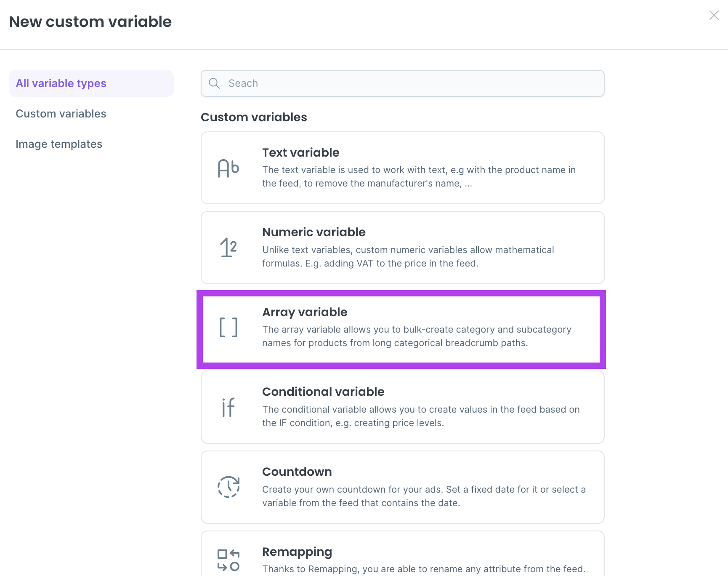Click the Conditional variable if icon

pyautogui.click(x=228, y=408)
